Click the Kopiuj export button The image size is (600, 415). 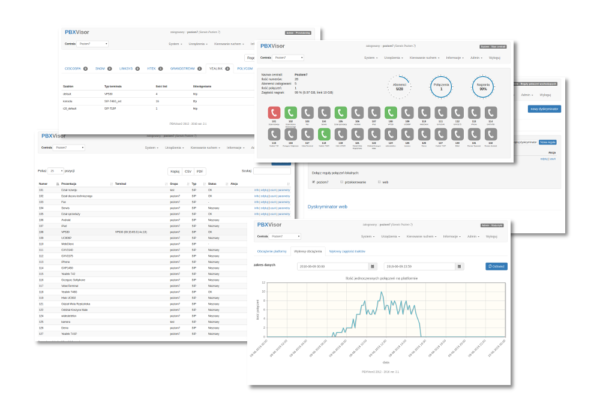coord(175,171)
